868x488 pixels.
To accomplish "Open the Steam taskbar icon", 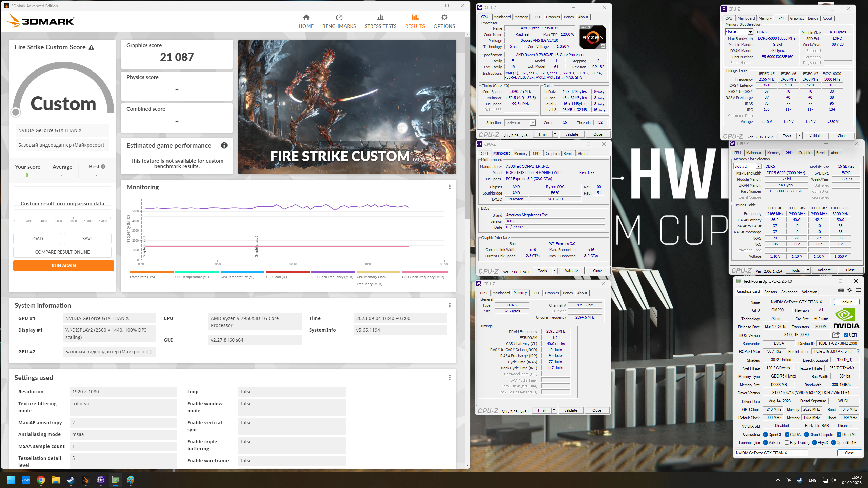I will (71, 480).
